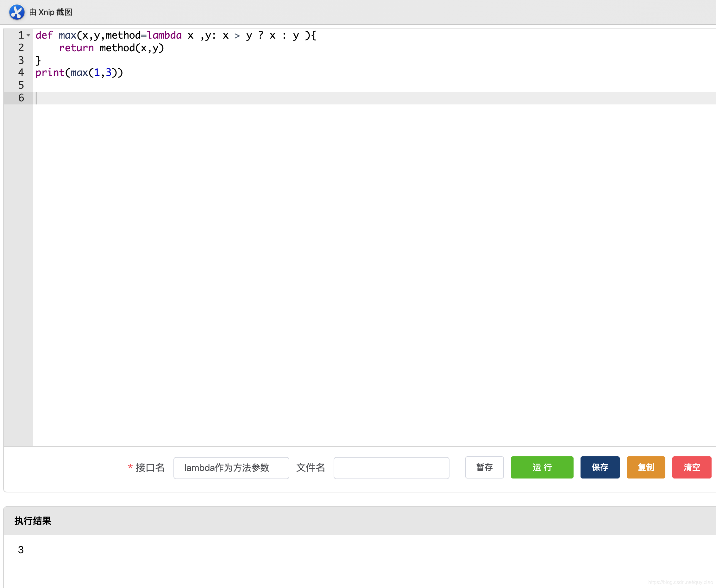Screen dimensions: 716x588
Task: Focus the 接口名 input containing lambda作为方法参数
Action: click(x=231, y=468)
